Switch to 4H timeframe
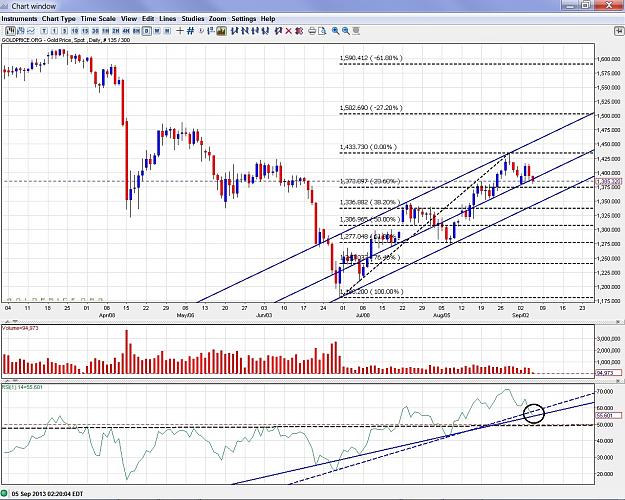The width and height of the screenshot is (625, 500). click(126, 31)
